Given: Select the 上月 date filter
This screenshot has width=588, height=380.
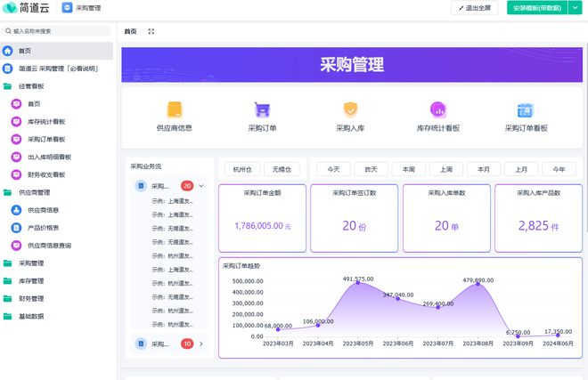Looking at the screenshot, I should coord(521,169).
